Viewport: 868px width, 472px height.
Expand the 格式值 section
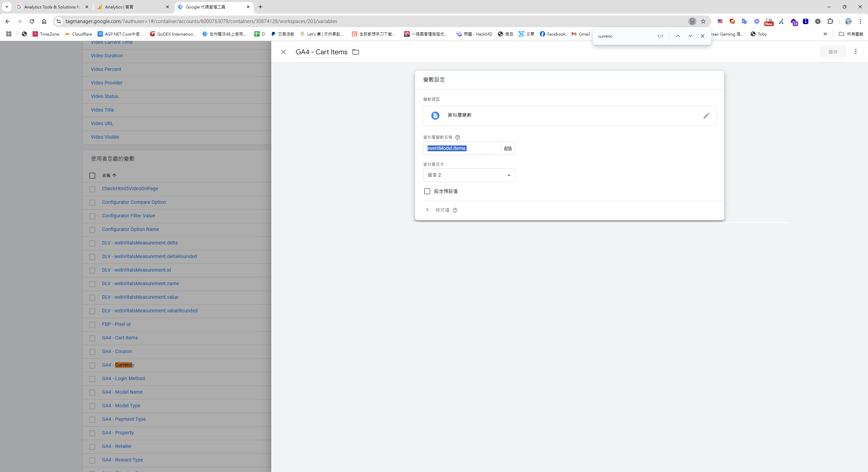pos(427,210)
